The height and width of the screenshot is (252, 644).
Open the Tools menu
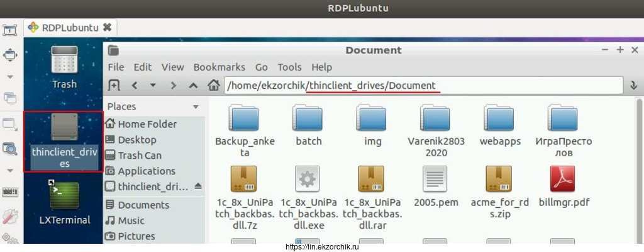pyautogui.click(x=289, y=67)
